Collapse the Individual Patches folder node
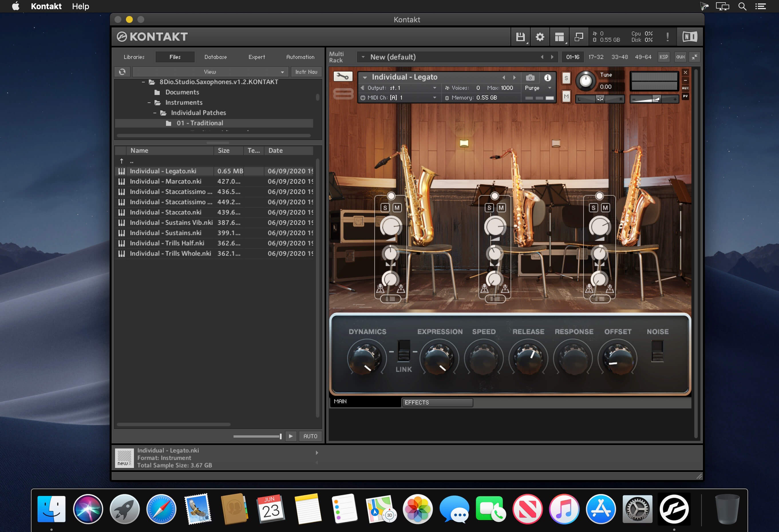Image resolution: width=779 pixels, height=532 pixels. tap(155, 113)
